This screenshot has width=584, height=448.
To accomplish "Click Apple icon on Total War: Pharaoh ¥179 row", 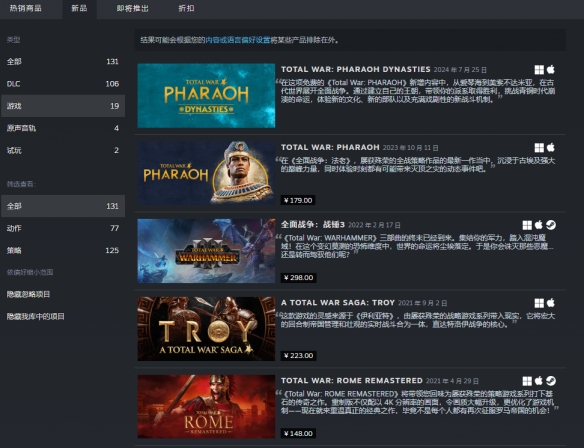I will coord(550,147).
